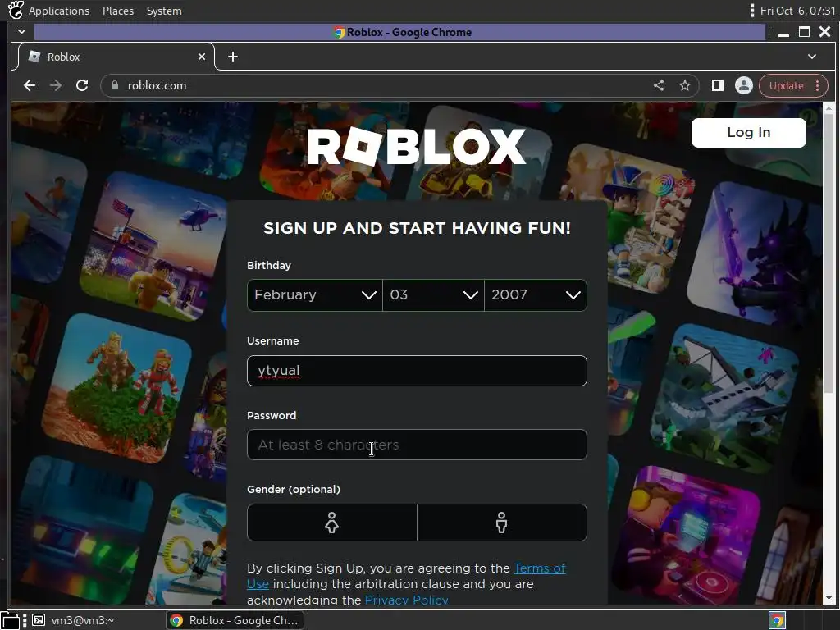Image resolution: width=840 pixels, height=630 pixels.
Task: Maximize the Chrome window
Action: tap(804, 32)
